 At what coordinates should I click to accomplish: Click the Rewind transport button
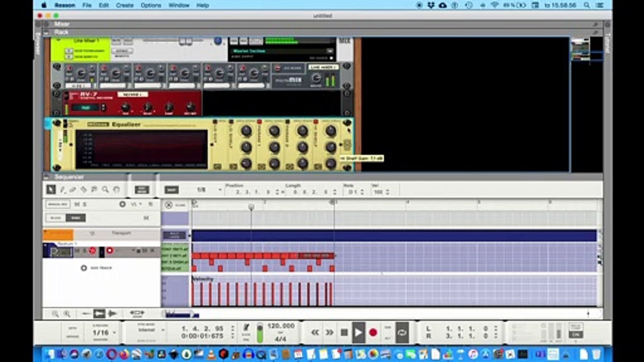(x=315, y=332)
